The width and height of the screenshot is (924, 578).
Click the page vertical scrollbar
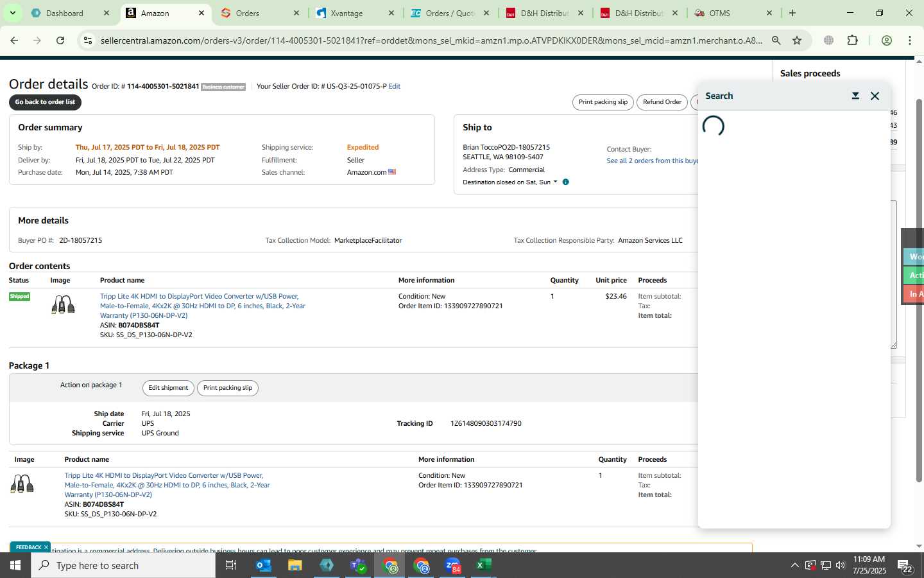pyautogui.click(x=919, y=289)
